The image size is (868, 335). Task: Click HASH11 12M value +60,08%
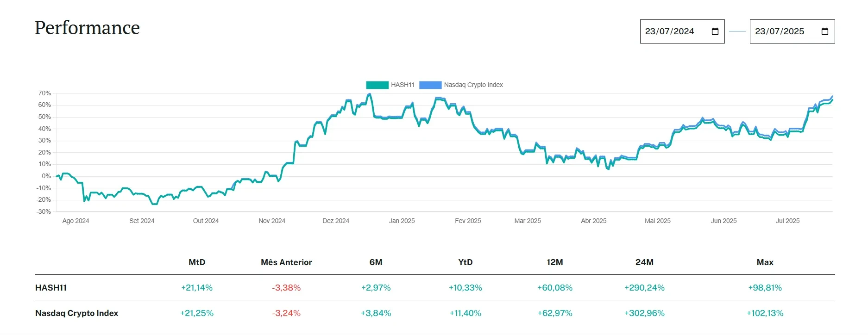(x=555, y=288)
